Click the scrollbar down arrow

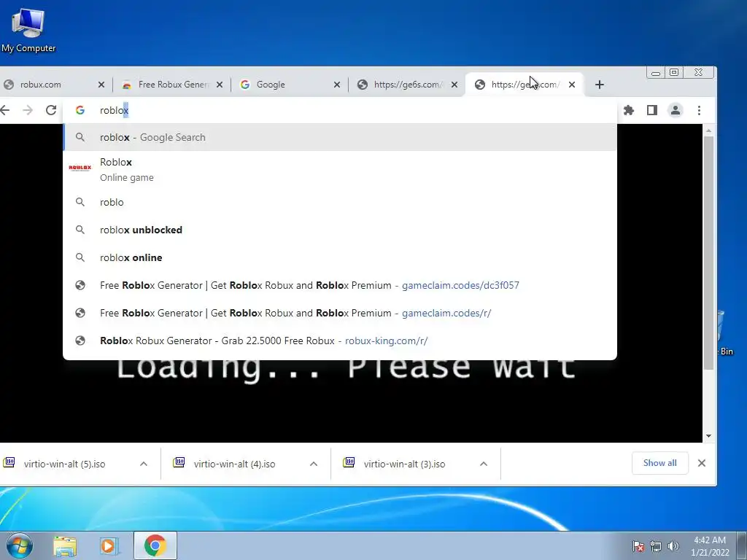coord(708,436)
